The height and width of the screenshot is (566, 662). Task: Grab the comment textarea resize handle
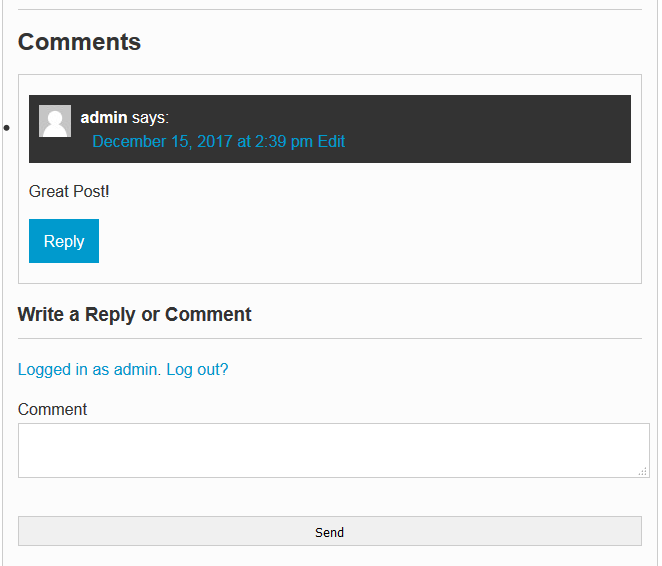pos(643,471)
